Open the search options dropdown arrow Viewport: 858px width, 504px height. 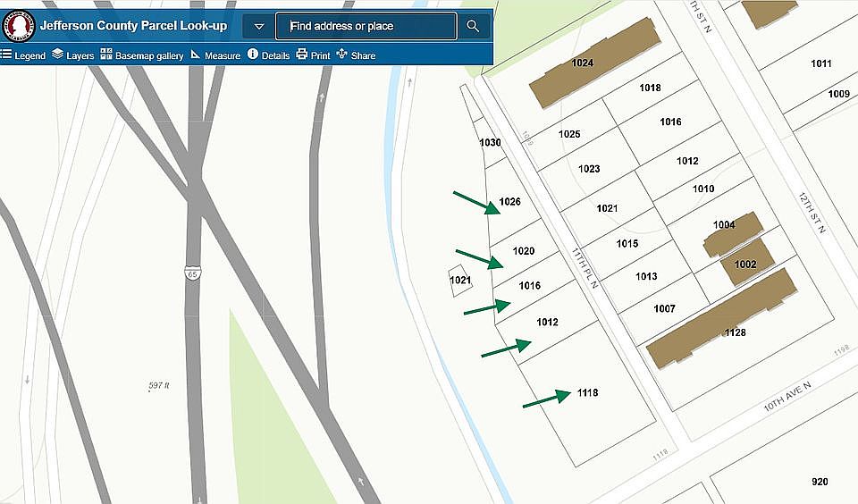(259, 26)
